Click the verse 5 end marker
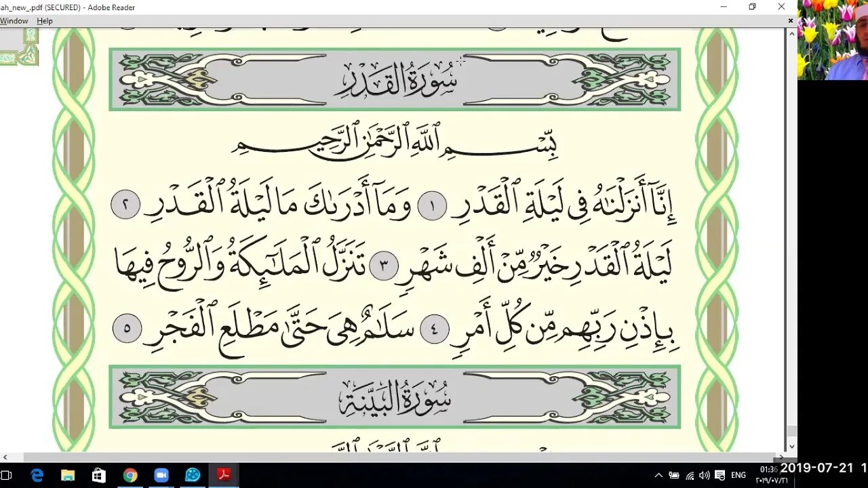 click(127, 329)
